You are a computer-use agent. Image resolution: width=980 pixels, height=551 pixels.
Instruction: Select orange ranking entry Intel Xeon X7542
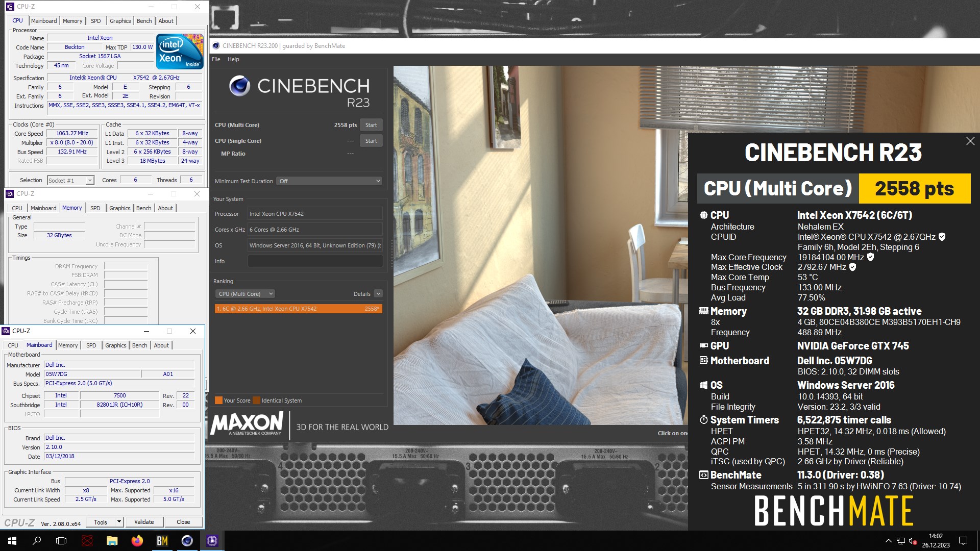[299, 309]
